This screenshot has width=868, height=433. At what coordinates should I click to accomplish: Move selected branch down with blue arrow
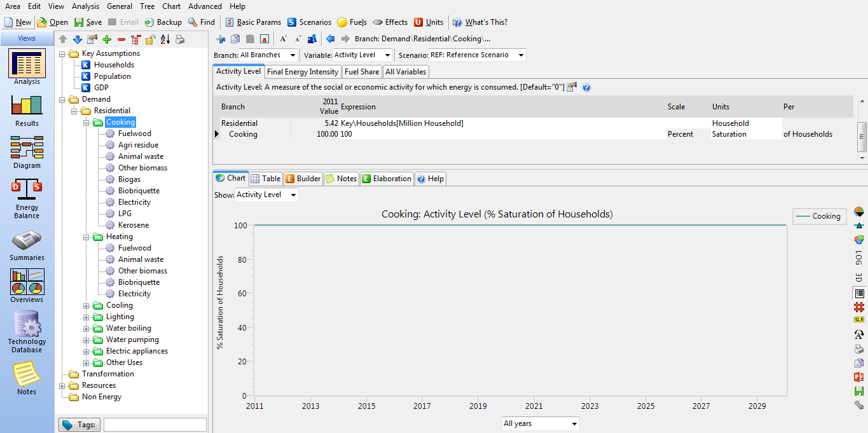pyautogui.click(x=78, y=39)
